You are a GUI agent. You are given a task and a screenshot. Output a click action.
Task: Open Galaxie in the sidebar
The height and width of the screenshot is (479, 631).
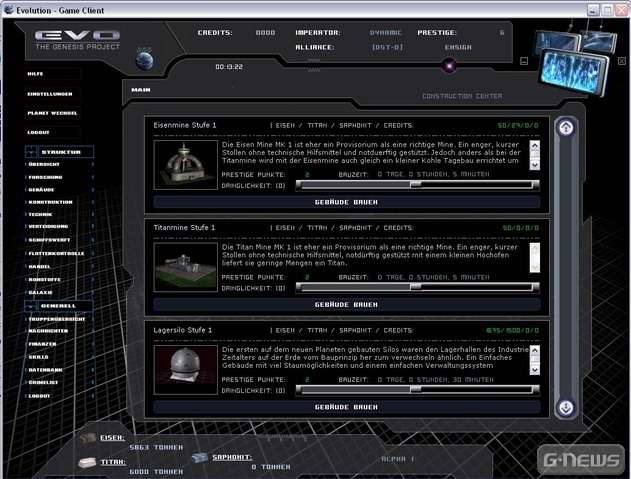40,292
